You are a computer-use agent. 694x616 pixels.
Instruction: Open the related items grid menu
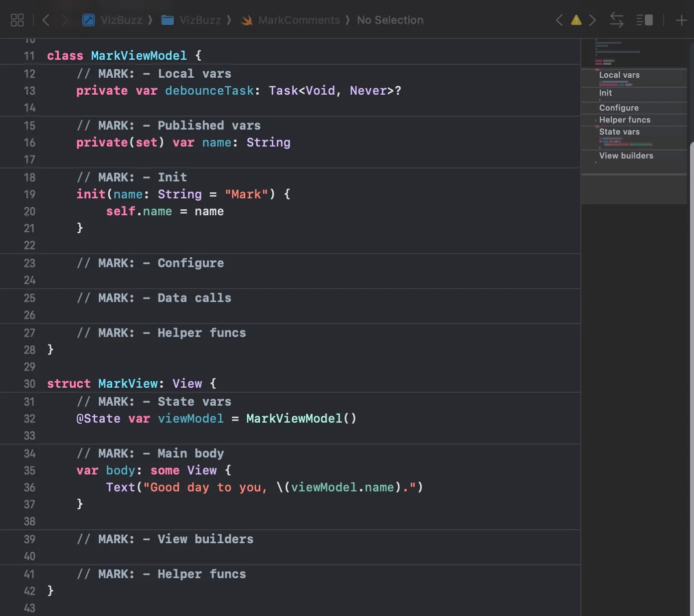click(x=17, y=20)
